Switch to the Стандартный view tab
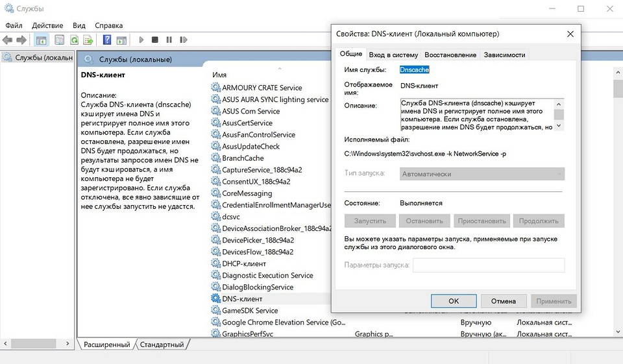 point(162,345)
